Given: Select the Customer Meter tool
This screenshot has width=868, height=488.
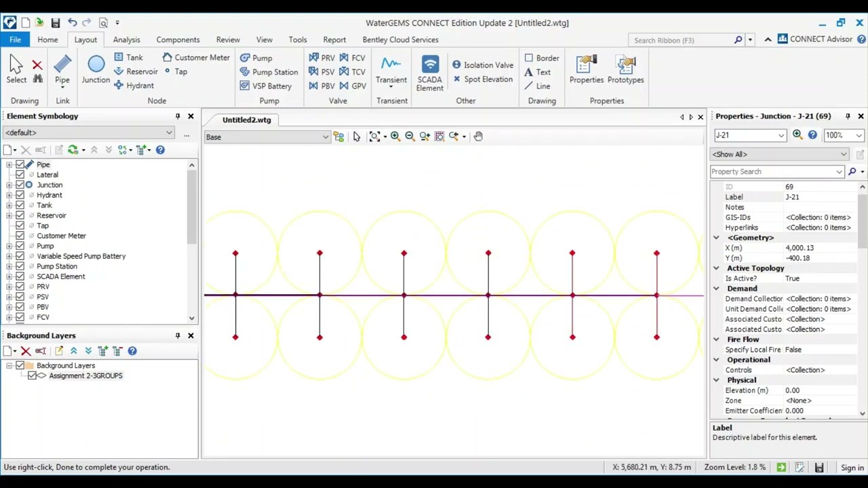Looking at the screenshot, I should 195,58.
